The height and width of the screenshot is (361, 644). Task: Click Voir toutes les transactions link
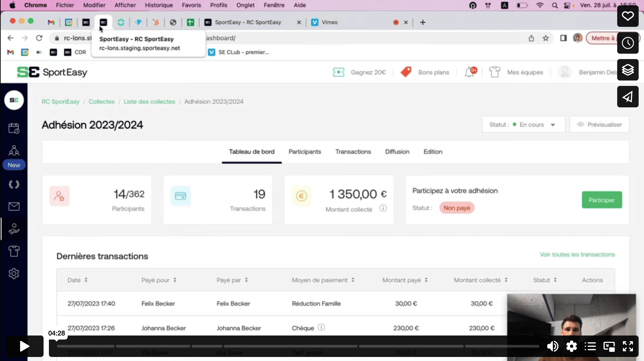(577, 254)
